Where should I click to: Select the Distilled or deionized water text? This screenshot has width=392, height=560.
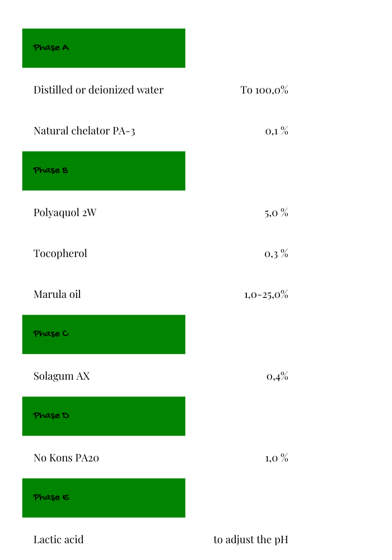99,90
